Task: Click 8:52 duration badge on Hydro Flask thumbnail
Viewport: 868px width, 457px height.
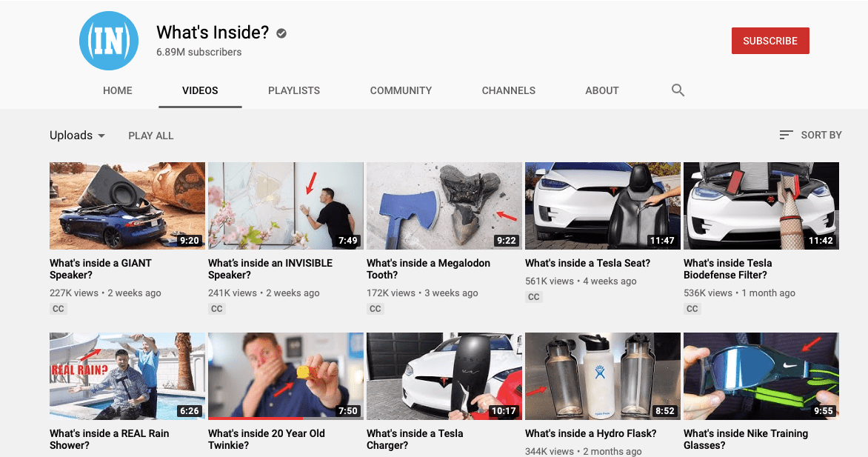Action: [665, 411]
